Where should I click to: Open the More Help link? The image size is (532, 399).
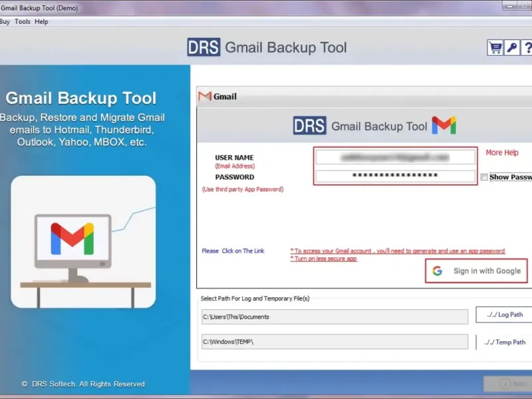(502, 153)
